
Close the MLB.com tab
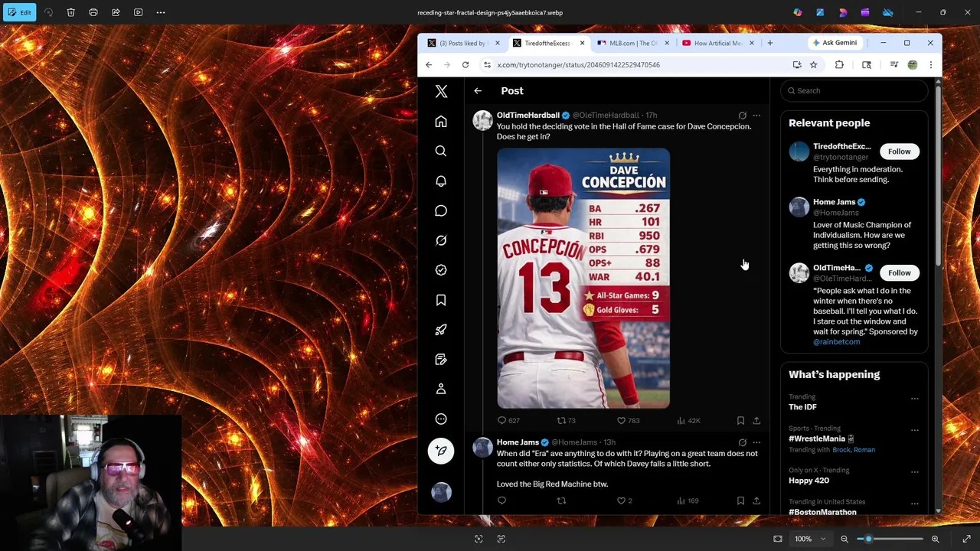(667, 43)
